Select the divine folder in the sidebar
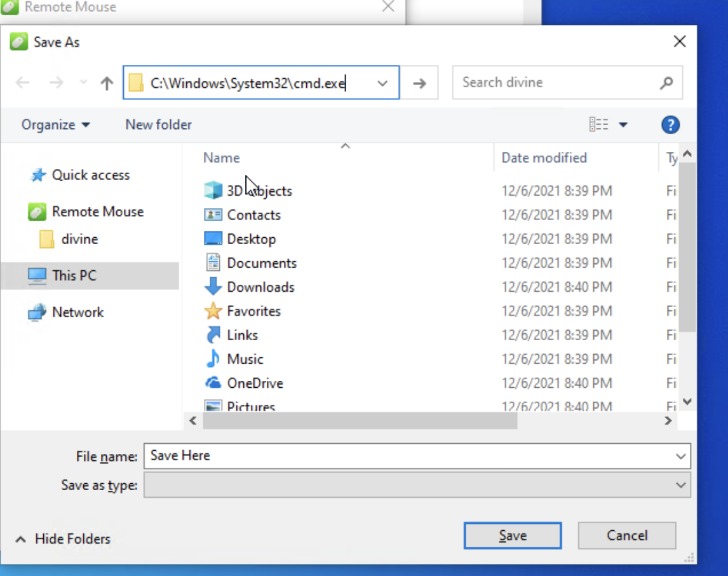 click(x=79, y=239)
